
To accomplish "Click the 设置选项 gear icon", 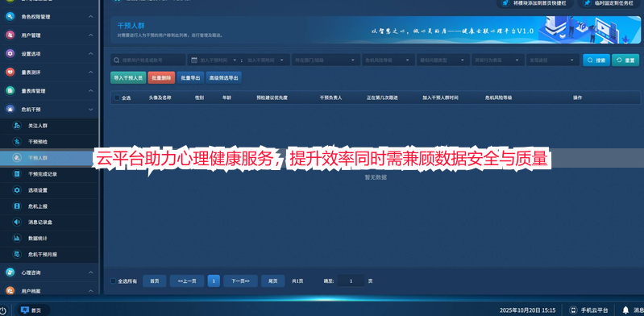I will pos(10,54).
